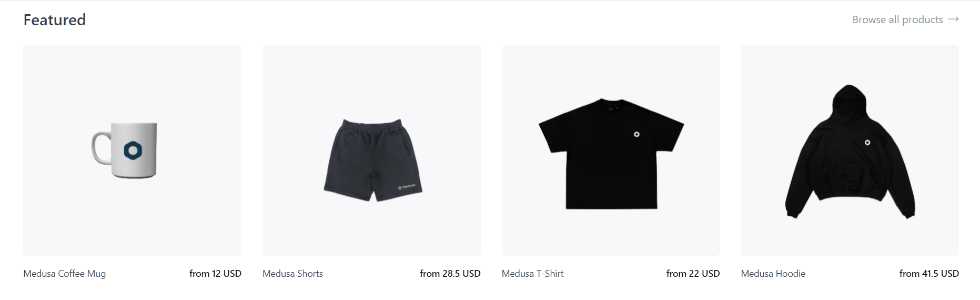Image resolution: width=980 pixels, height=300 pixels.
Task: Click the Medusa Shorts product name
Action: (292, 274)
